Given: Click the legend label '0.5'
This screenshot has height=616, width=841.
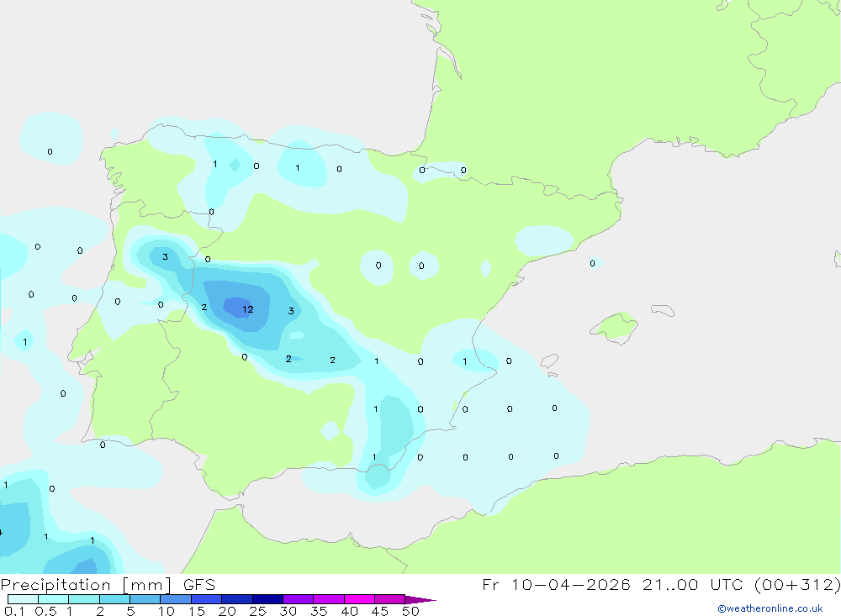Looking at the screenshot, I should (x=45, y=611).
